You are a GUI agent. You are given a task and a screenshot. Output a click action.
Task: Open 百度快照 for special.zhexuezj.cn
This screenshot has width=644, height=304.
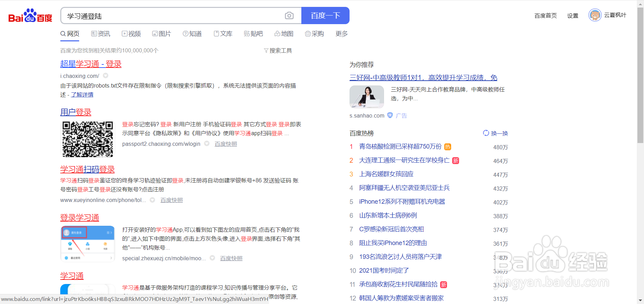click(231, 258)
